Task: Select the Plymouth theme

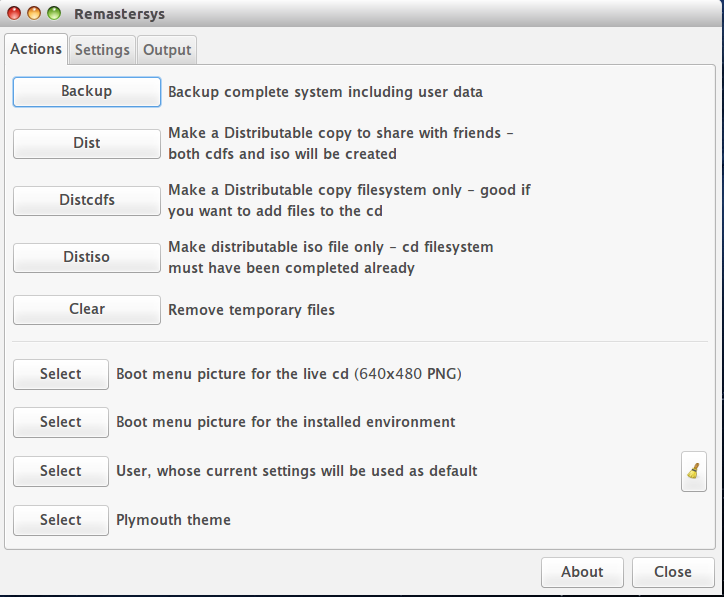Action: point(61,520)
